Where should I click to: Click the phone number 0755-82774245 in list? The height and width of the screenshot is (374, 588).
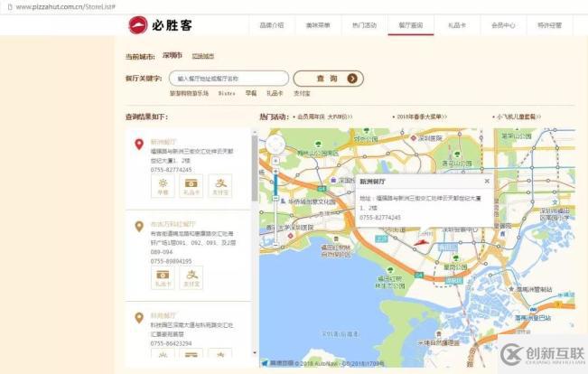click(171, 170)
